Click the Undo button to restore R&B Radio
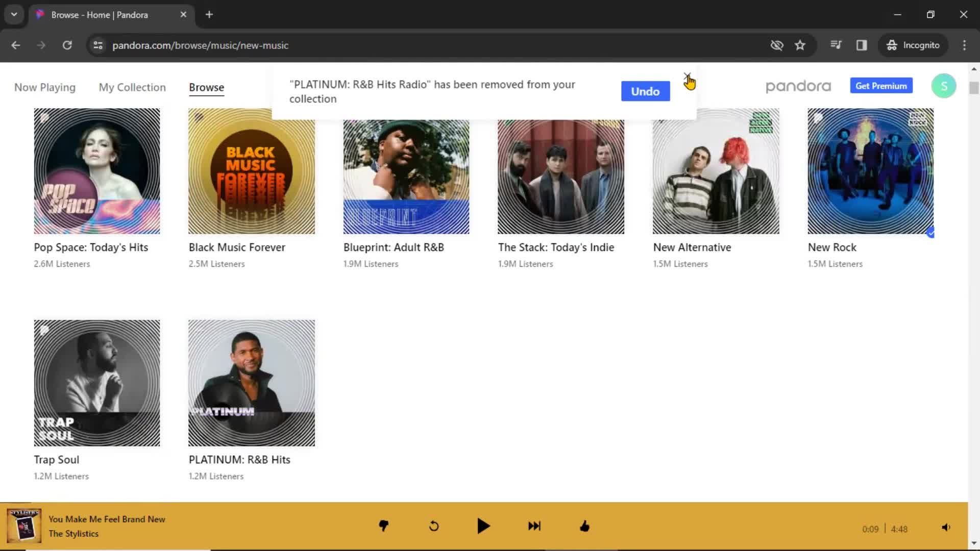Viewport: 980px width, 551px height. (x=644, y=91)
